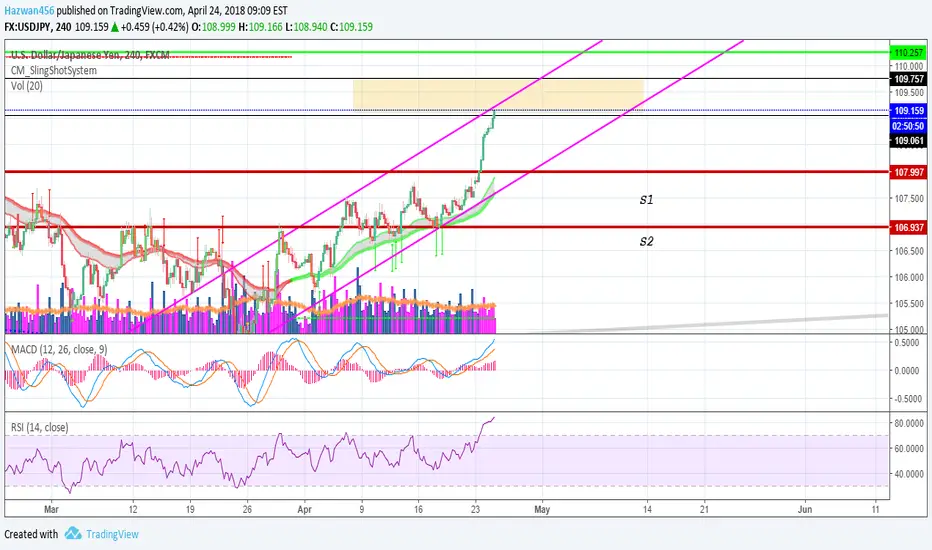The height and width of the screenshot is (550, 932).
Task: Click the -0.5000 MACD scale value
Action: point(909,399)
